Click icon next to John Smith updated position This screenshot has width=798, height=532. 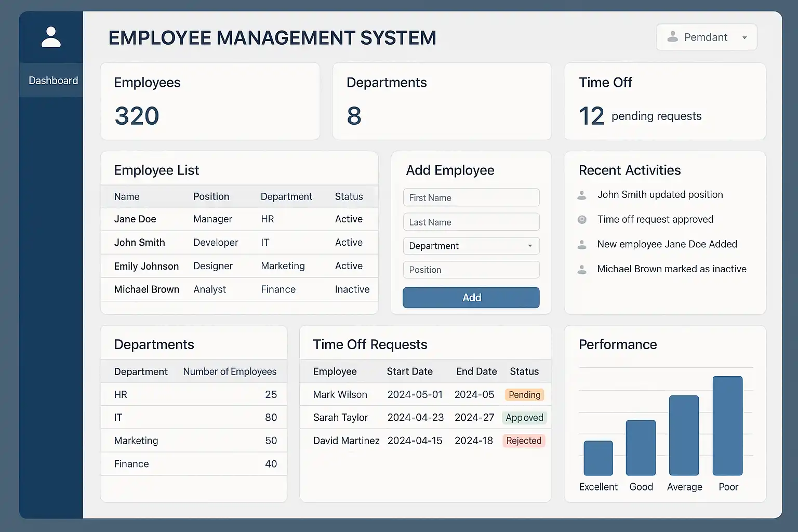click(582, 195)
